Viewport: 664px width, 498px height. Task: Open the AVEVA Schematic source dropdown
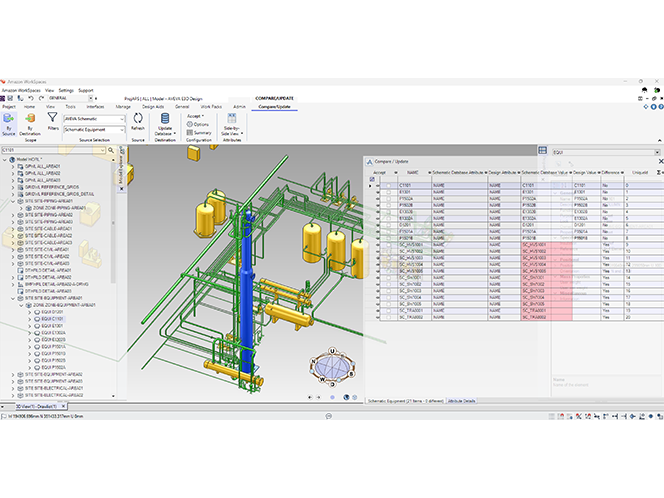coord(122,118)
